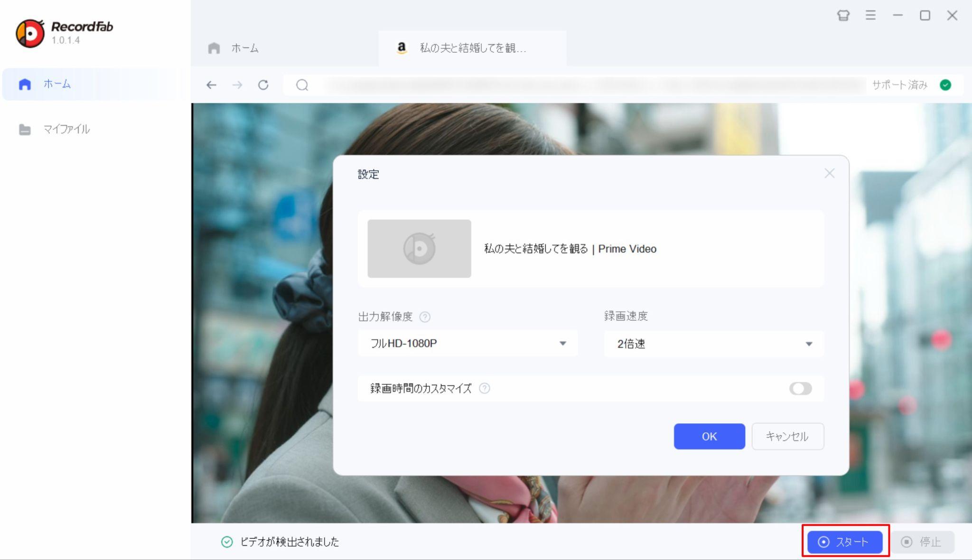
Task: Click the version number 1.0.1.4
Action: point(65,40)
